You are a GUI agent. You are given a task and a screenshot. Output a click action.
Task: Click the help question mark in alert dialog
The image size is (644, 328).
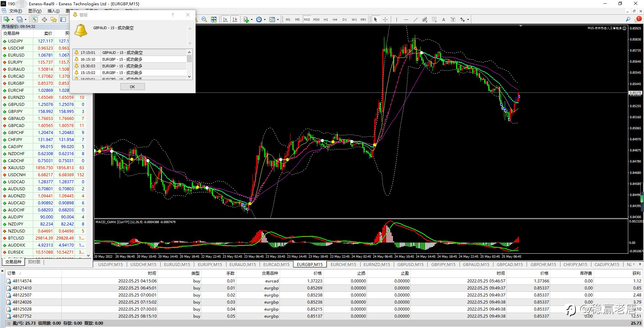click(173, 15)
